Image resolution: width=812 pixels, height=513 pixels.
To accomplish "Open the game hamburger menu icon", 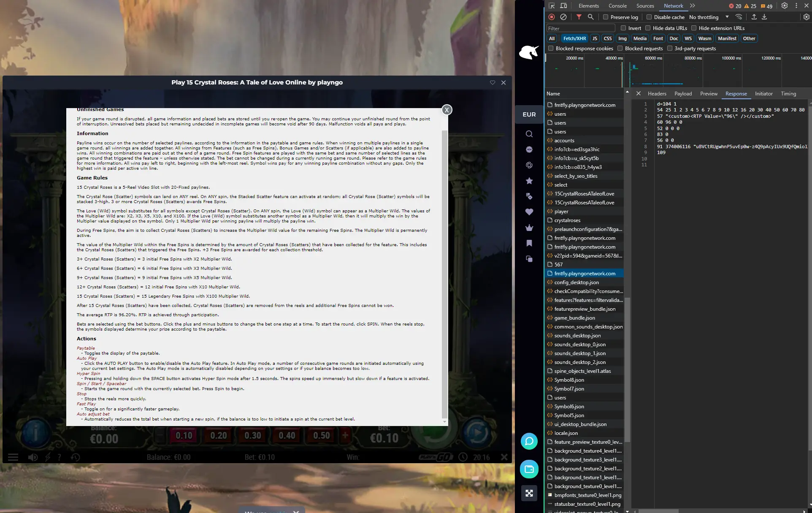I will 13,457.
